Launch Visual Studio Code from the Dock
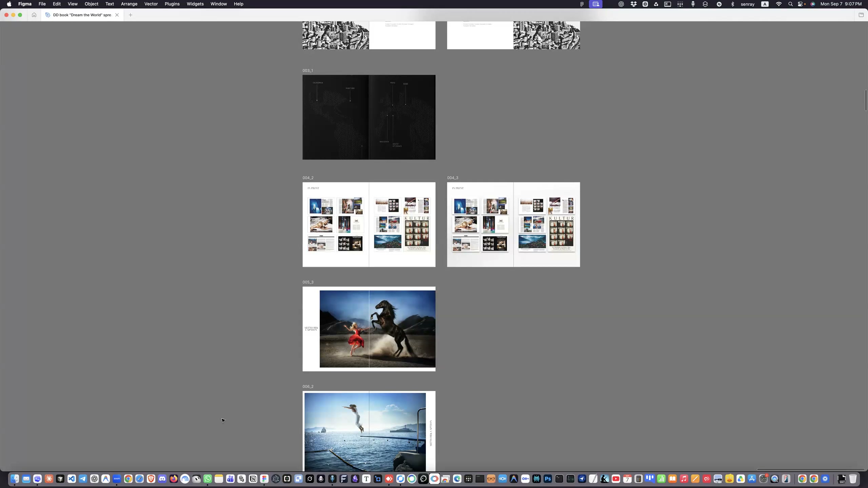The height and width of the screenshot is (488, 868). click(x=71, y=479)
